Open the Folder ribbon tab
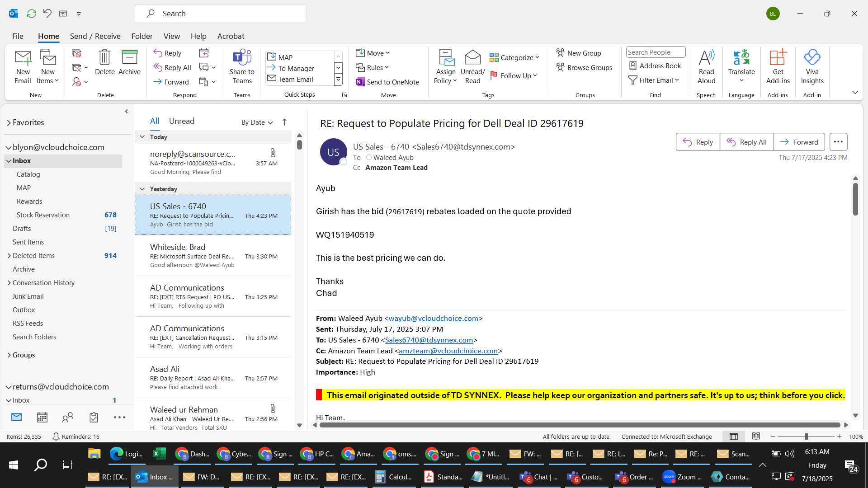 click(x=142, y=36)
